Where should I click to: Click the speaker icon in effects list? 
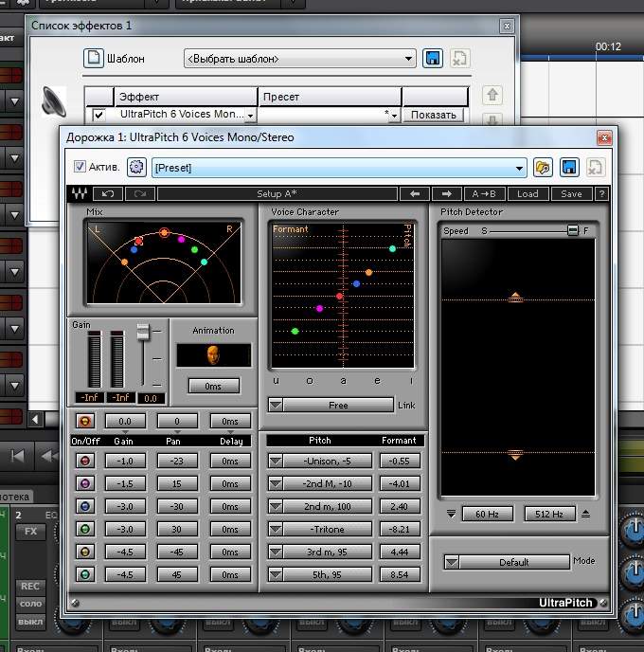[54, 102]
